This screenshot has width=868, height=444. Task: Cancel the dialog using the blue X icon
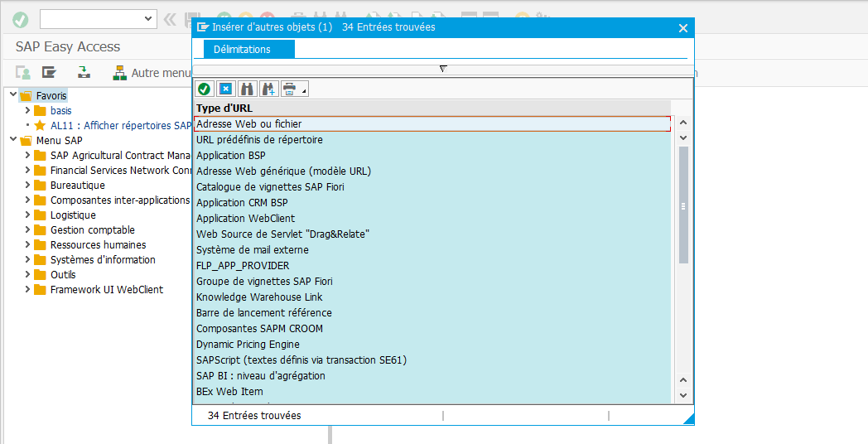click(x=225, y=89)
